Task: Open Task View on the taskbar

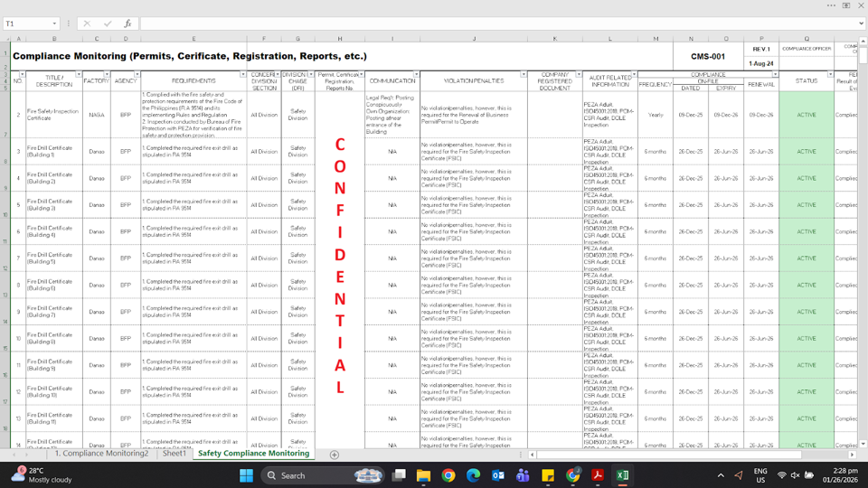Action: [399, 475]
